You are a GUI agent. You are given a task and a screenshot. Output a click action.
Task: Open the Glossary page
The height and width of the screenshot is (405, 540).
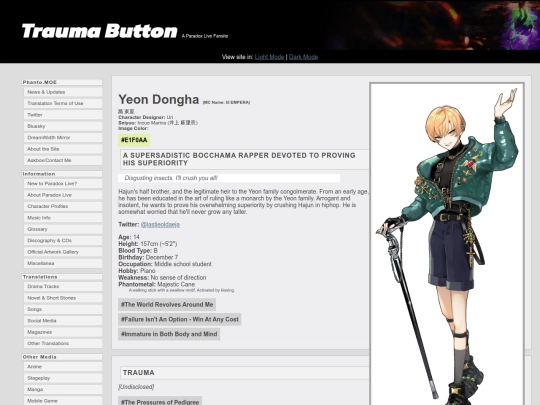(63, 229)
